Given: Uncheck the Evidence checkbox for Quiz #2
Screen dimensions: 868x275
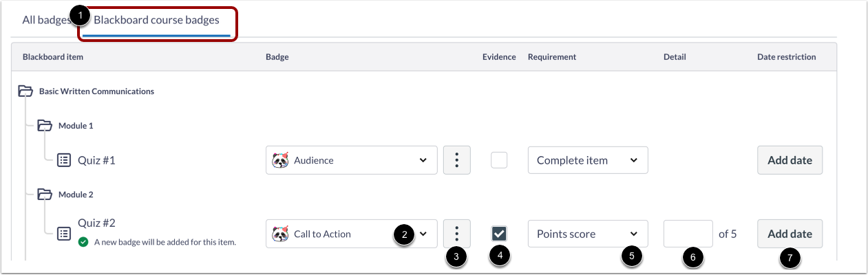Looking at the screenshot, I should pyautogui.click(x=499, y=234).
